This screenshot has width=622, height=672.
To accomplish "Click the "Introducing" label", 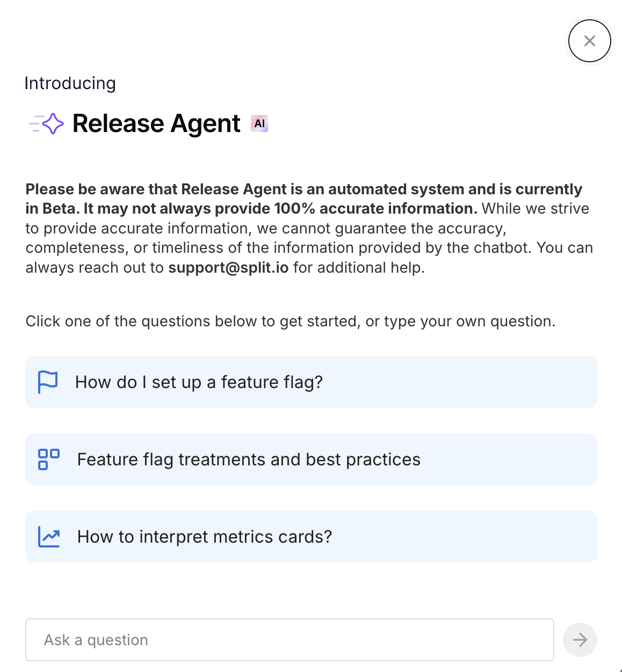I will [x=70, y=83].
